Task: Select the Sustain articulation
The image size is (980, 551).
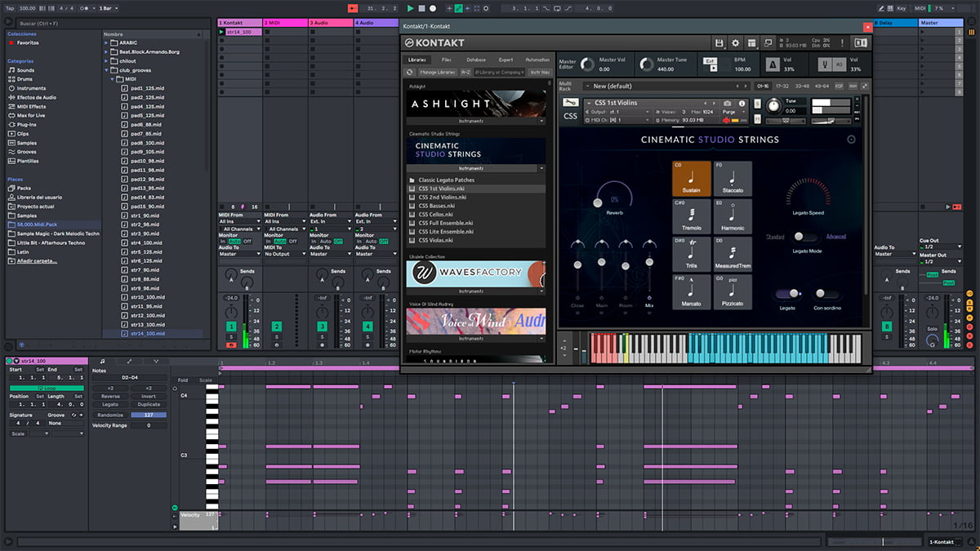Action: (691, 179)
